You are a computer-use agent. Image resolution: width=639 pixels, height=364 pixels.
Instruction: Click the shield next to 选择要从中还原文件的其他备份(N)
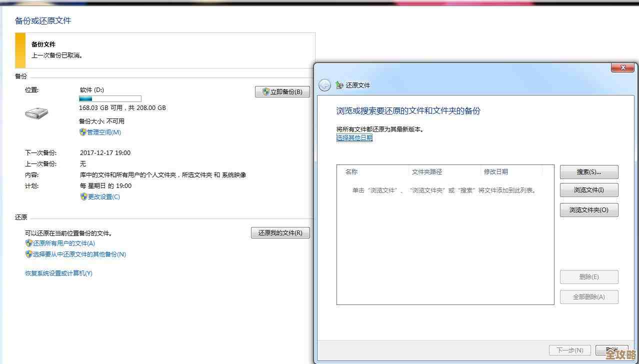pyautogui.click(x=28, y=254)
